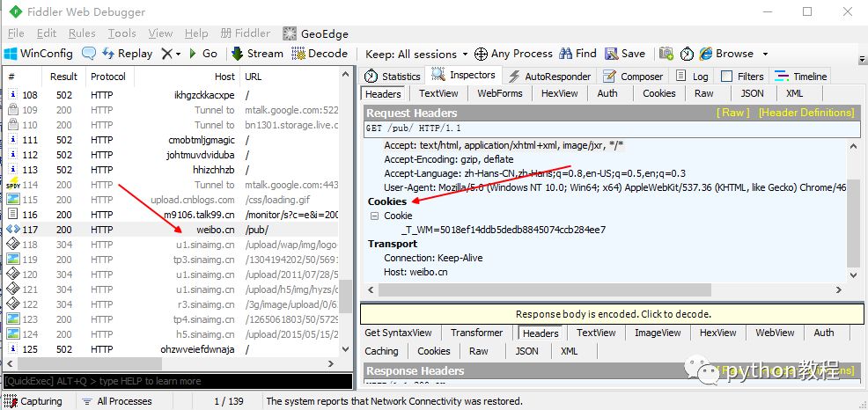This screenshot has height=410, width=868.
Task: Click the Any Process target icon
Action: (481, 54)
